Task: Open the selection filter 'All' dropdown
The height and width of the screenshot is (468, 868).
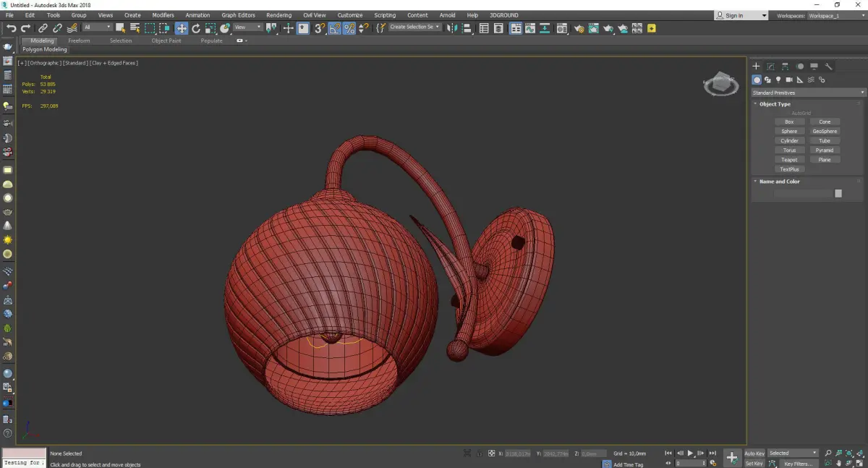Action: [x=97, y=27]
